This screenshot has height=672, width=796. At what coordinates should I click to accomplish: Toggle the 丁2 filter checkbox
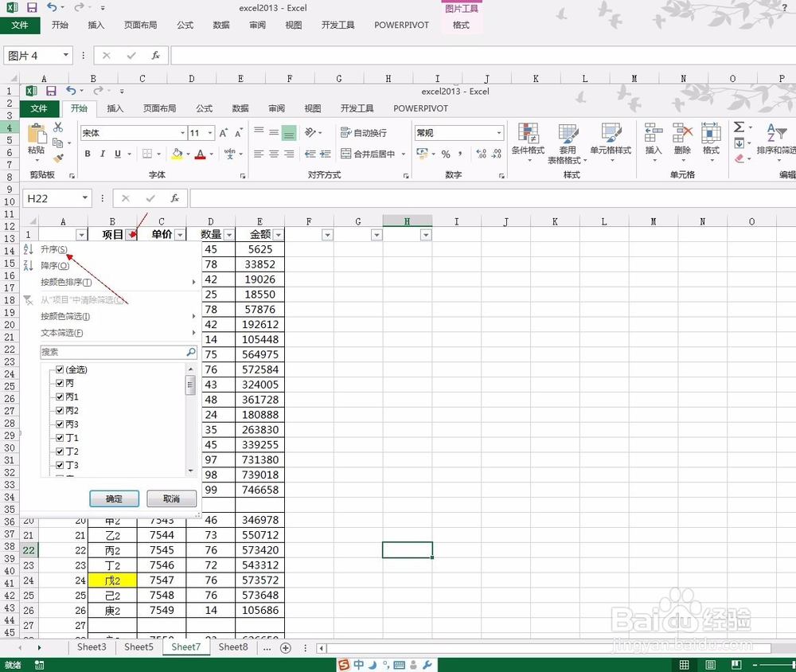click(x=60, y=451)
